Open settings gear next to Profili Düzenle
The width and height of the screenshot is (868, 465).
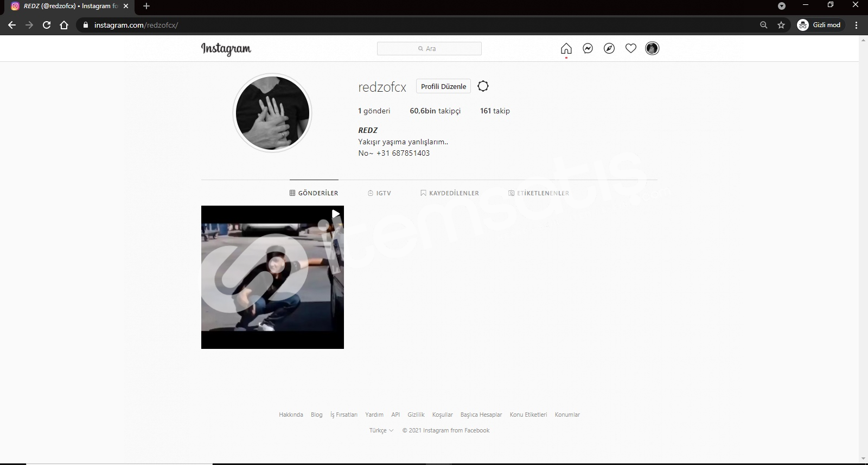(x=483, y=86)
